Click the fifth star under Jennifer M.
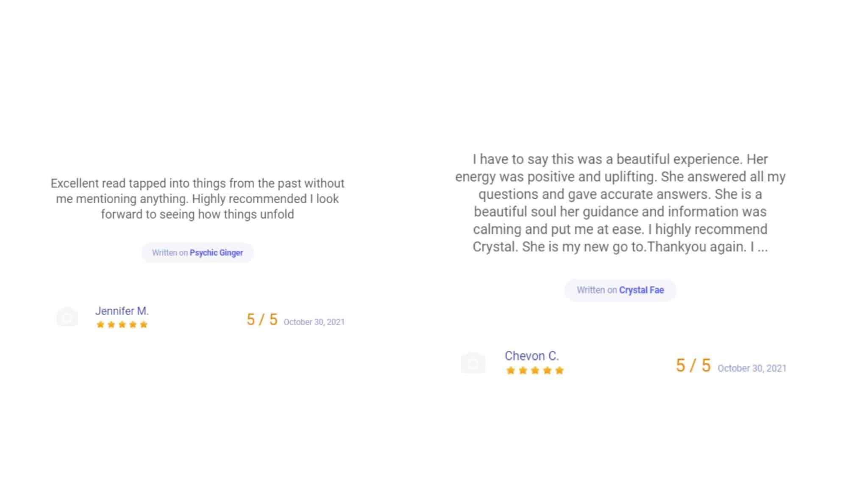Image resolution: width=868 pixels, height=488 pixels. click(x=144, y=325)
